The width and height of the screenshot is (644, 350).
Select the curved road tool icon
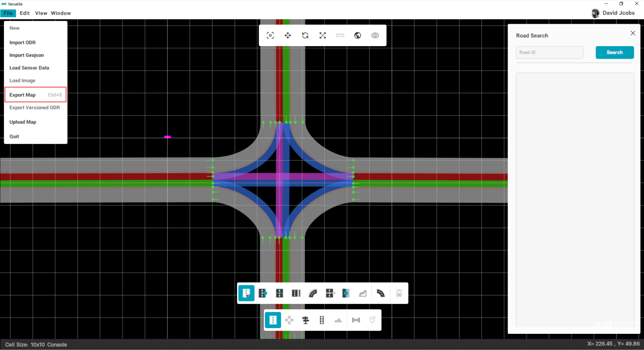pyautogui.click(x=313, y=294)
